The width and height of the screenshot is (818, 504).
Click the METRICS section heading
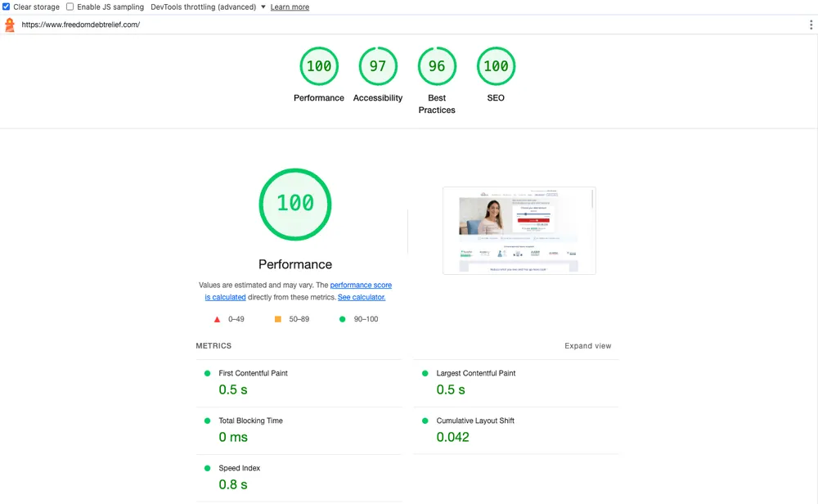pyautogui.click(x=213, y=346)
